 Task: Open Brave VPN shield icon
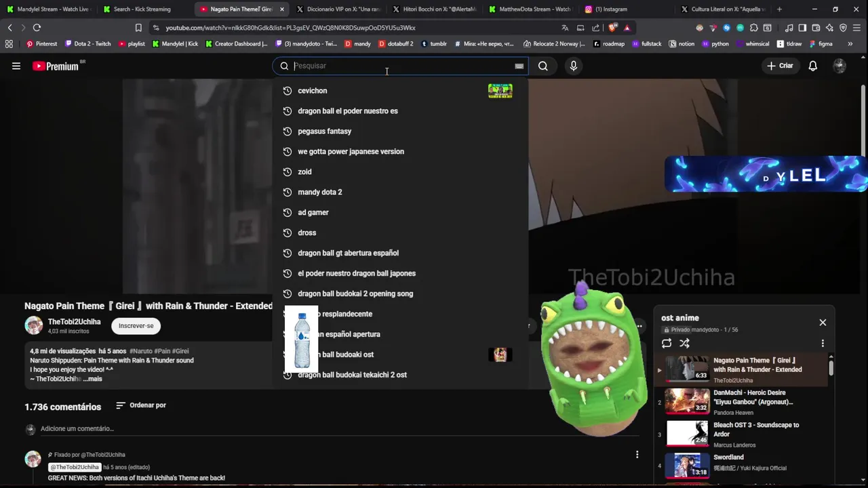(843, 28)
